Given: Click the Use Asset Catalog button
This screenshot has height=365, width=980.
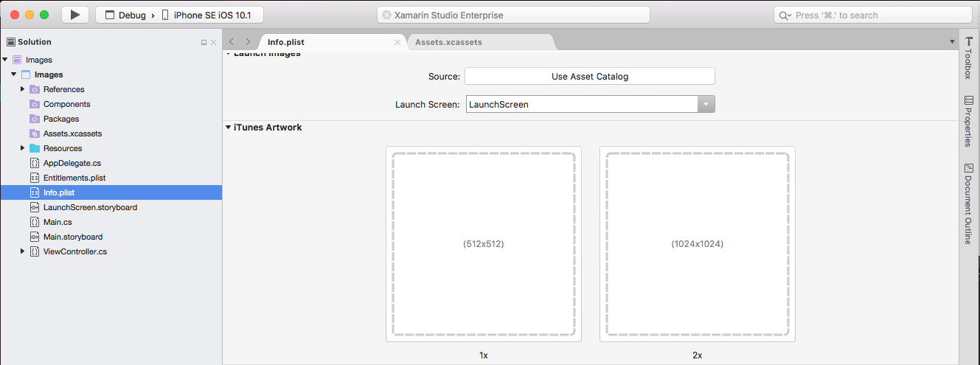Looking at the screenshot, I should tap(590, 76).
